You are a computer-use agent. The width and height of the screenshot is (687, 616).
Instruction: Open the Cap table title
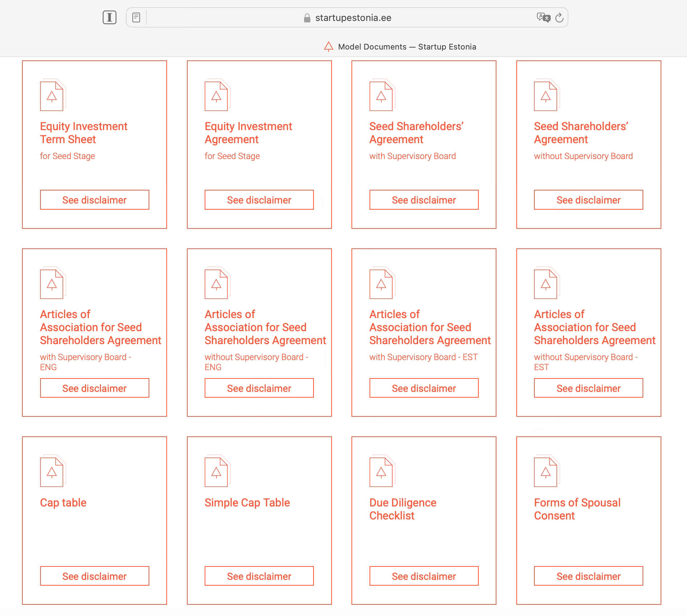[63, 502]
